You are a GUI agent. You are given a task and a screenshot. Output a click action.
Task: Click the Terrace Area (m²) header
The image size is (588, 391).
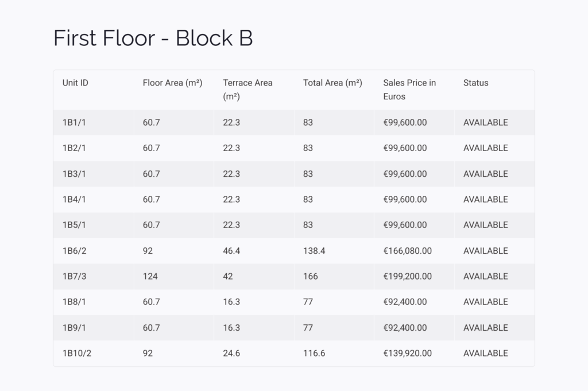(x=248, y=90)
